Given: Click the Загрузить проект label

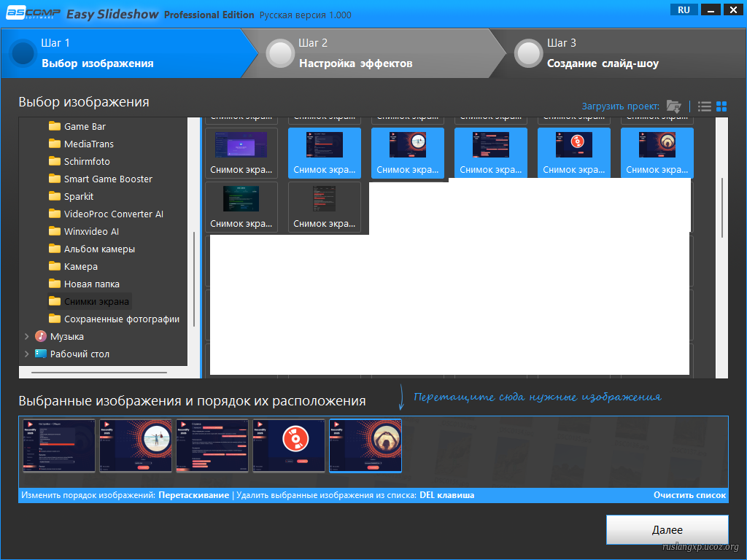Looking at the screenshot, I should pos(620,106).
